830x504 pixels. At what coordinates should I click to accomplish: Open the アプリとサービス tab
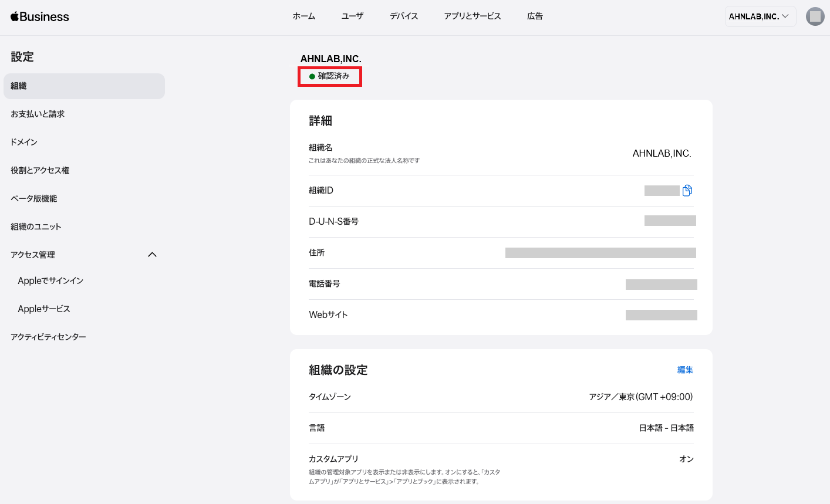(x=473, y=16)
